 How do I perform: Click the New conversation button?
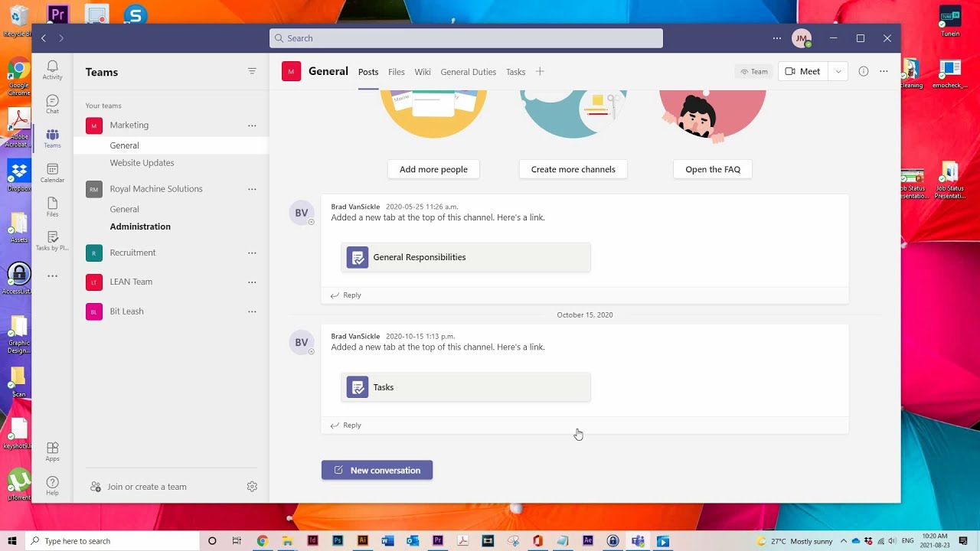point(377,470)
